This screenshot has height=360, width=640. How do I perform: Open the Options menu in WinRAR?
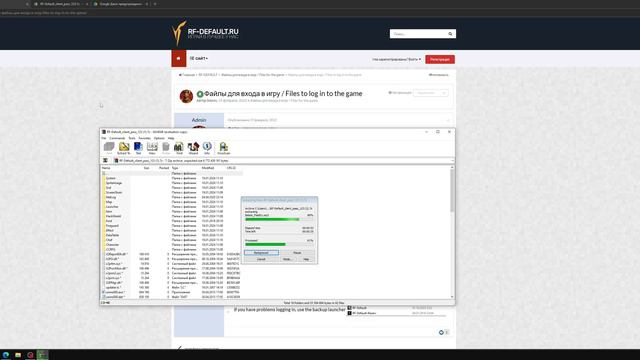click(159, 138)
